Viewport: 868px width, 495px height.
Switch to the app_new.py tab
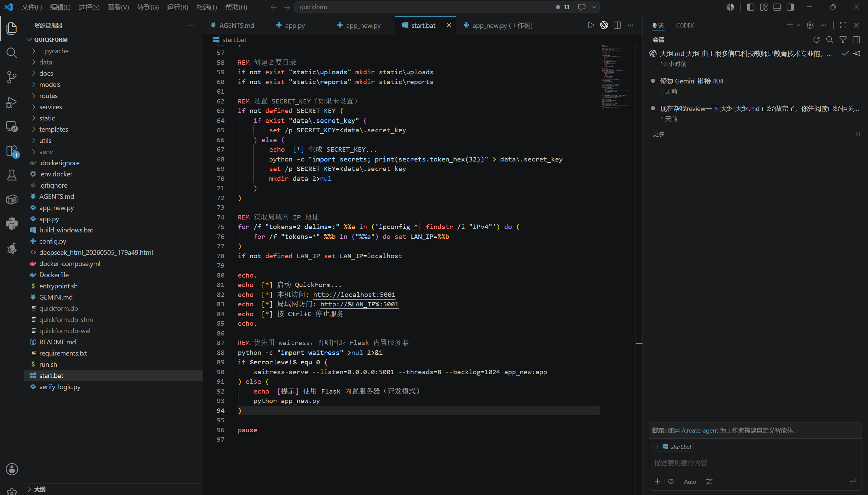(x=362, y=25)
